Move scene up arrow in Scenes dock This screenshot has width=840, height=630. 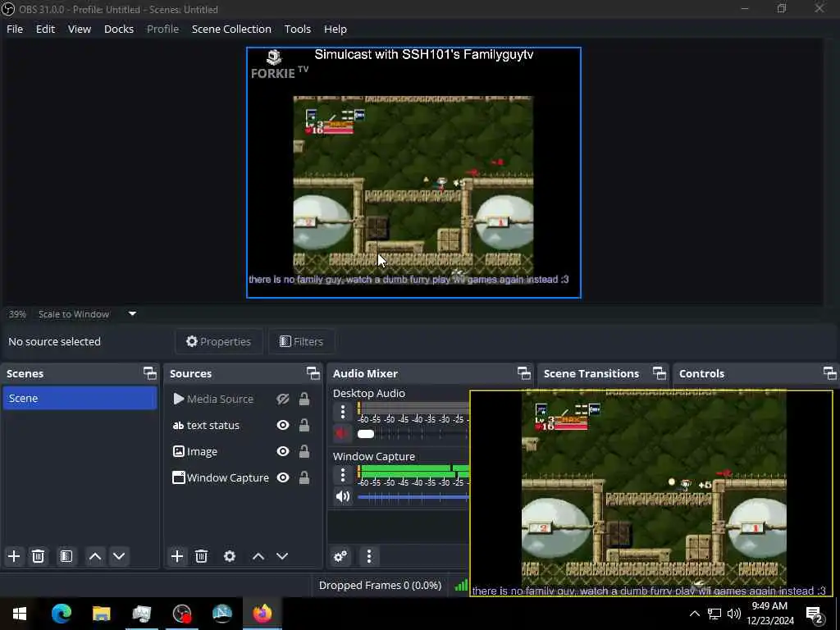95,556
